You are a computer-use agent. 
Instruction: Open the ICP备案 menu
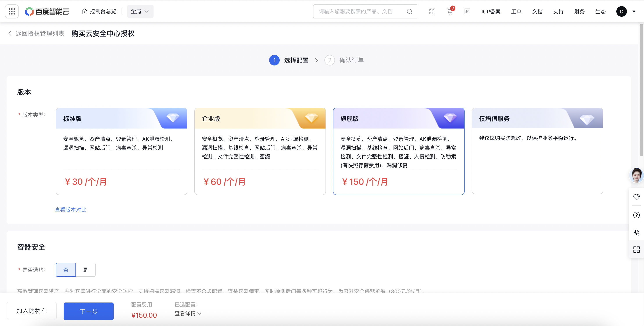tap(491, 11)
